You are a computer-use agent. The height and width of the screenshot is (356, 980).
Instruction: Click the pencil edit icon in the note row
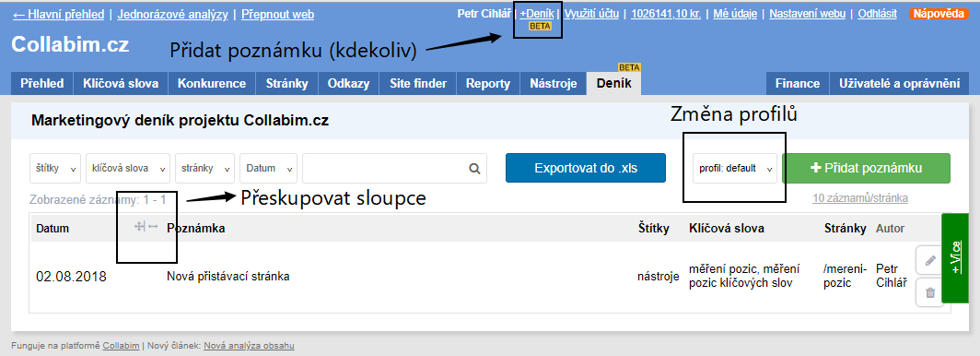pyautogui.click(x=930, y=260)
